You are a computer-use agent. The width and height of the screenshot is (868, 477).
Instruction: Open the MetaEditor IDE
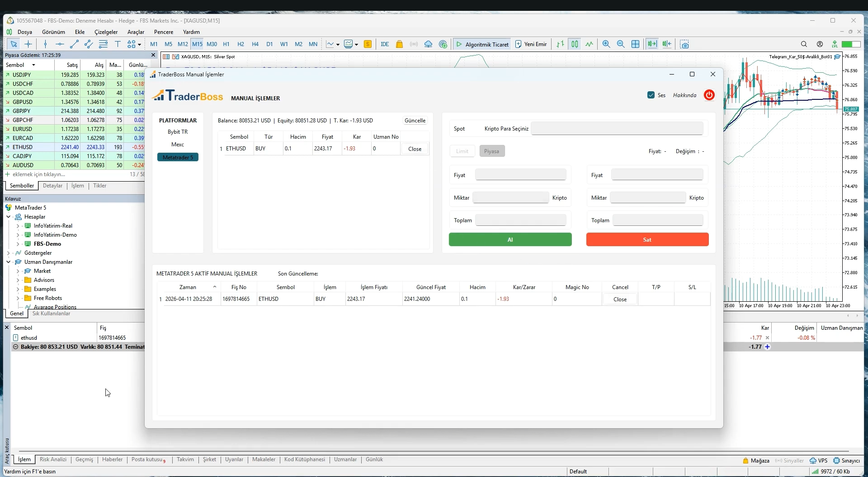coord(385,44)
